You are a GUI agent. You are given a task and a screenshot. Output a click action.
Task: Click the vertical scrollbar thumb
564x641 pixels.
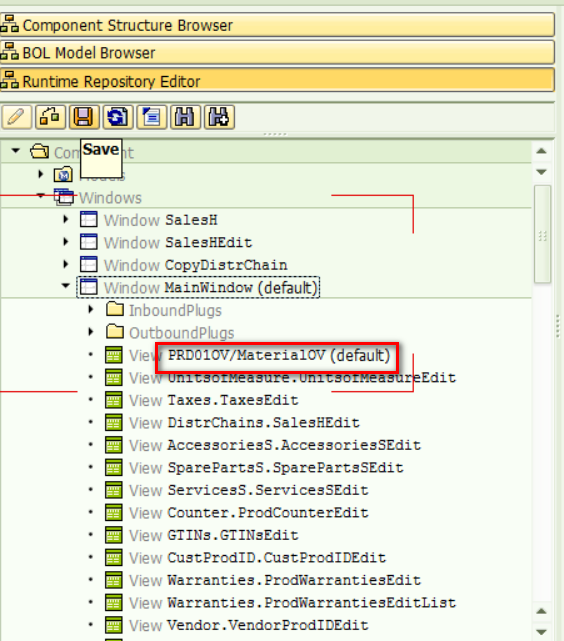tap(542, 234)
